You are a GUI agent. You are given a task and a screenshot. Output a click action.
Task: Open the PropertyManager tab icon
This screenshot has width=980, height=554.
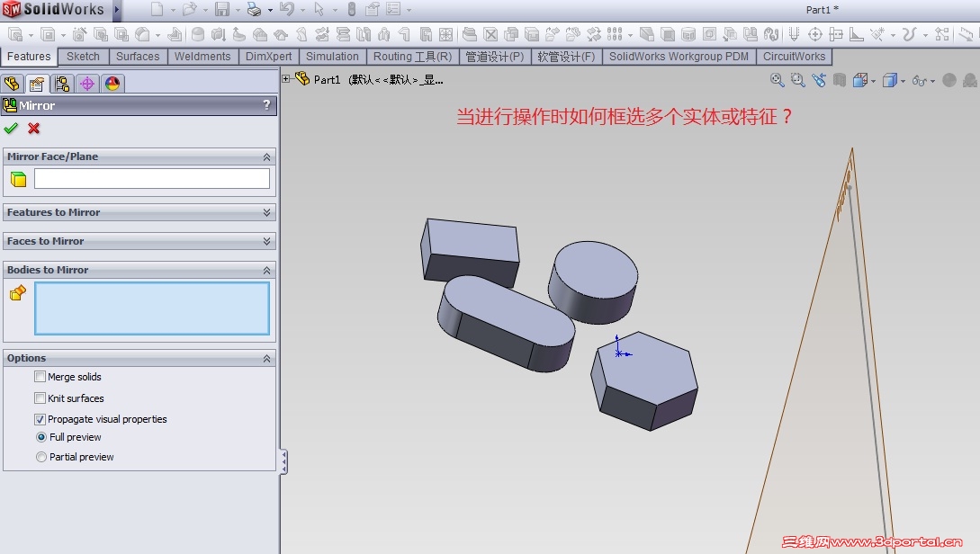(x=37, y=84)
